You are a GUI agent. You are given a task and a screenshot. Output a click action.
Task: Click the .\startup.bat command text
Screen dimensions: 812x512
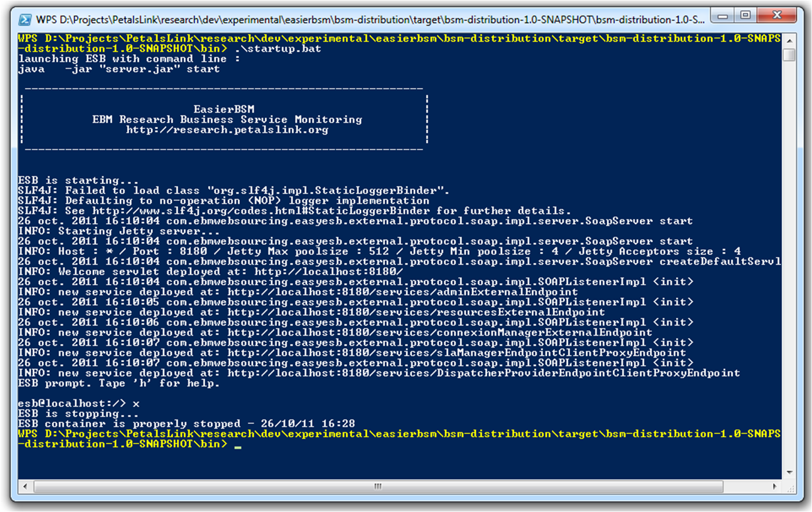coord(278,49)
